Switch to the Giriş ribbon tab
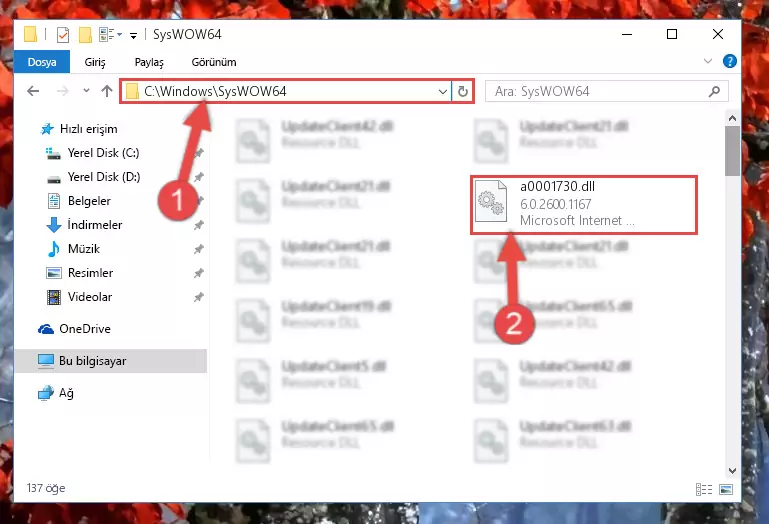 click(95, 62)
